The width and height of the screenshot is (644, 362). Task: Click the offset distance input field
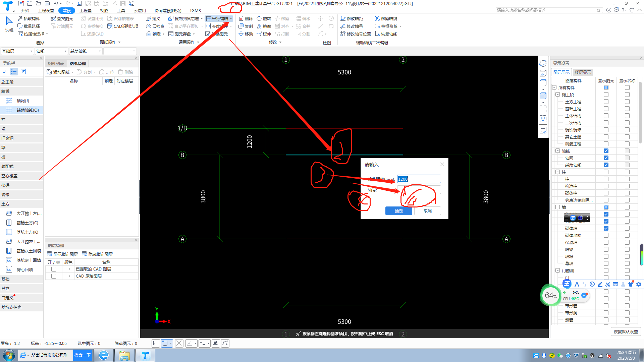pos(419,179)
